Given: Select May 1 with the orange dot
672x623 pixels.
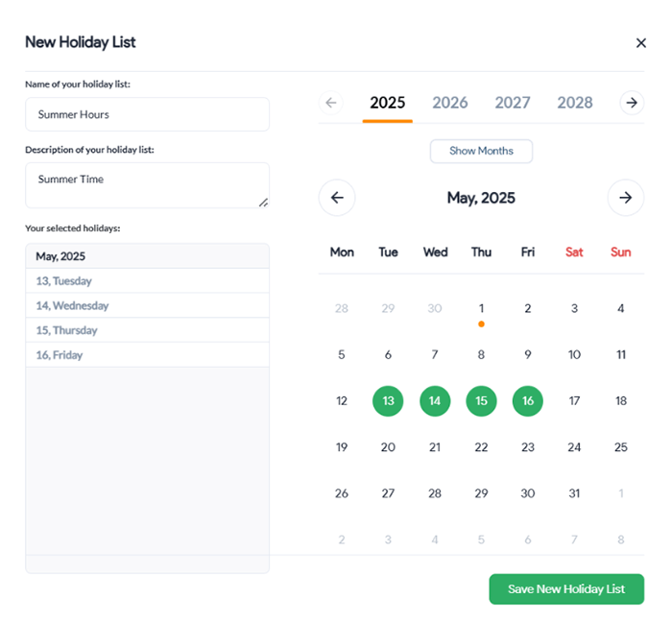Looking at the screenshot, I should click(481, 308).
